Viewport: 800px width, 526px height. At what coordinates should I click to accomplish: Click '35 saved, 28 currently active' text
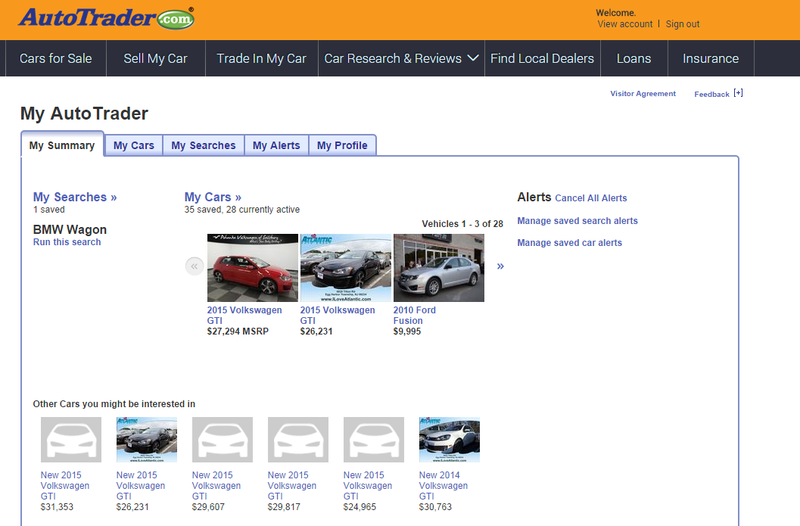[242, 210]
